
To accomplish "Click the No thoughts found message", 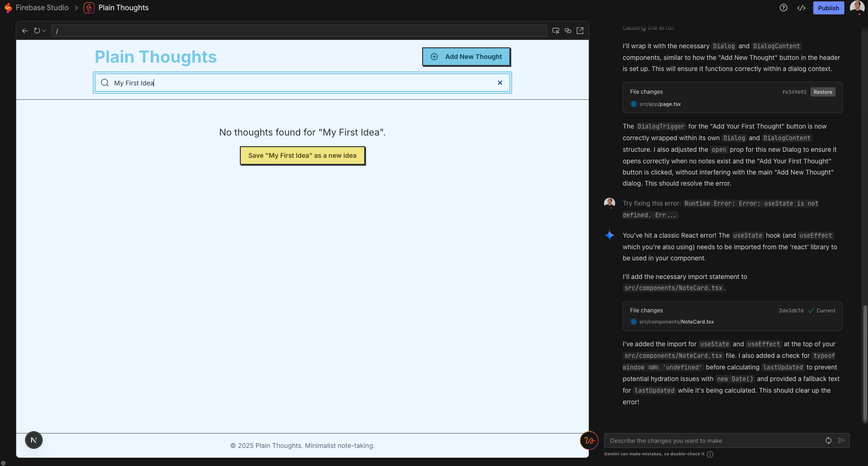I will tap(302, 132).
